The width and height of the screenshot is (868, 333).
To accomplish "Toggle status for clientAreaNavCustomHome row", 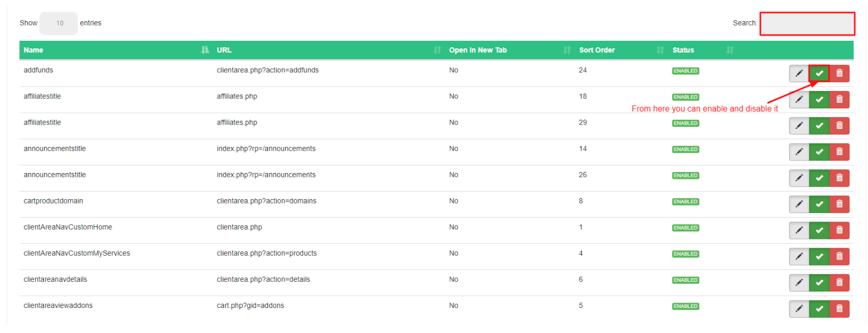I will point(819,230).
